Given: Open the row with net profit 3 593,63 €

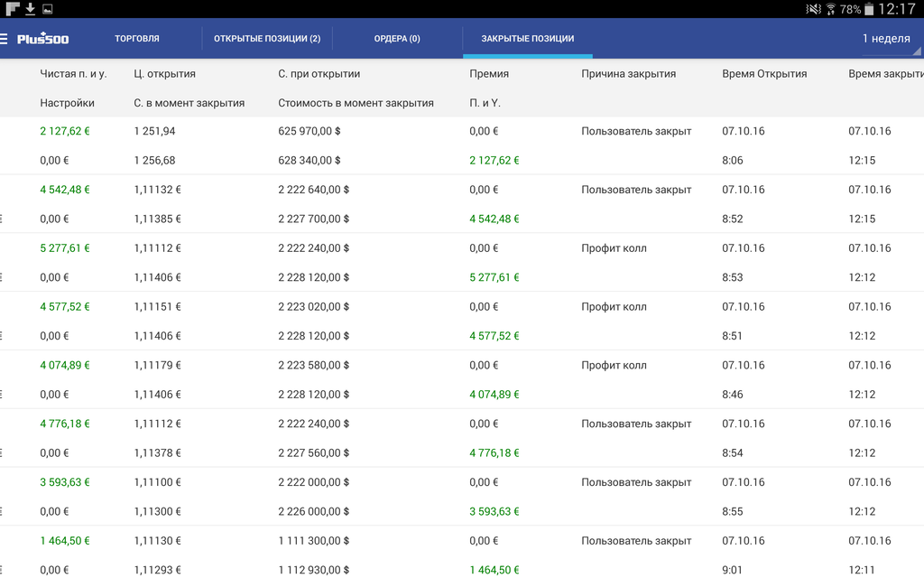Looking at the screenshot, I should [65, 482].
